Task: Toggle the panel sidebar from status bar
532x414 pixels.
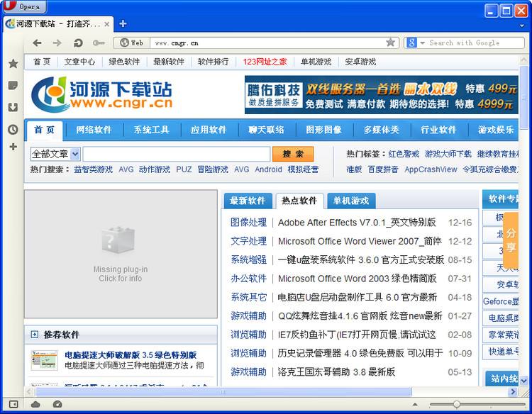Action: coord(13,404)
